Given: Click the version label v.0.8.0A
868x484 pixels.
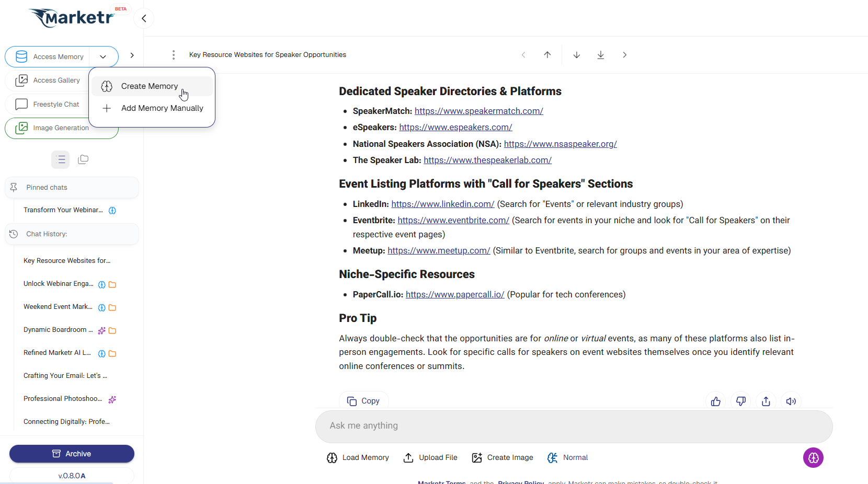Looking at the screenshot, I should coord(72,476).
